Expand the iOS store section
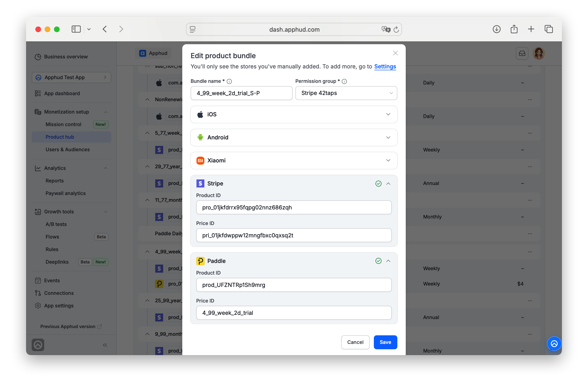Viewport: 588px width, 390px height. 294,114
